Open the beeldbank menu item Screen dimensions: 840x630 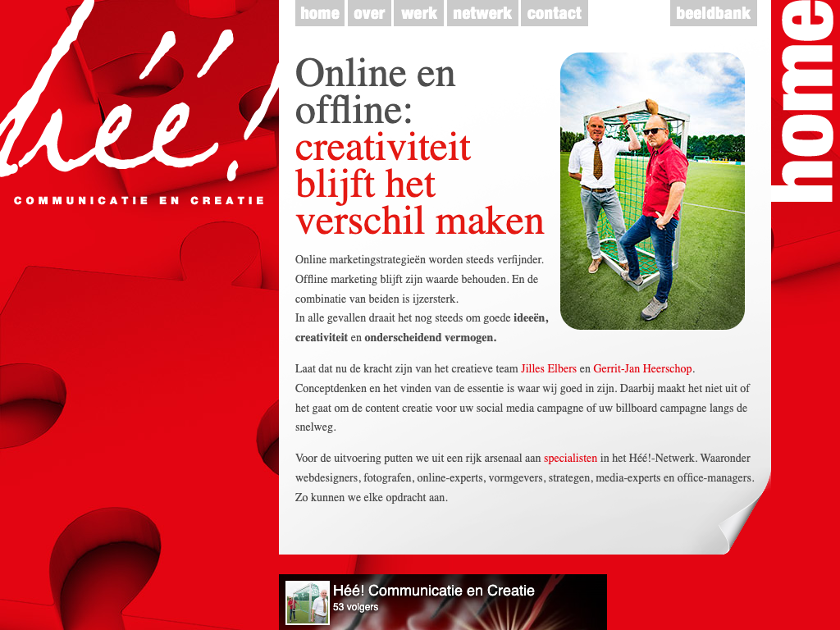[713, 13]
